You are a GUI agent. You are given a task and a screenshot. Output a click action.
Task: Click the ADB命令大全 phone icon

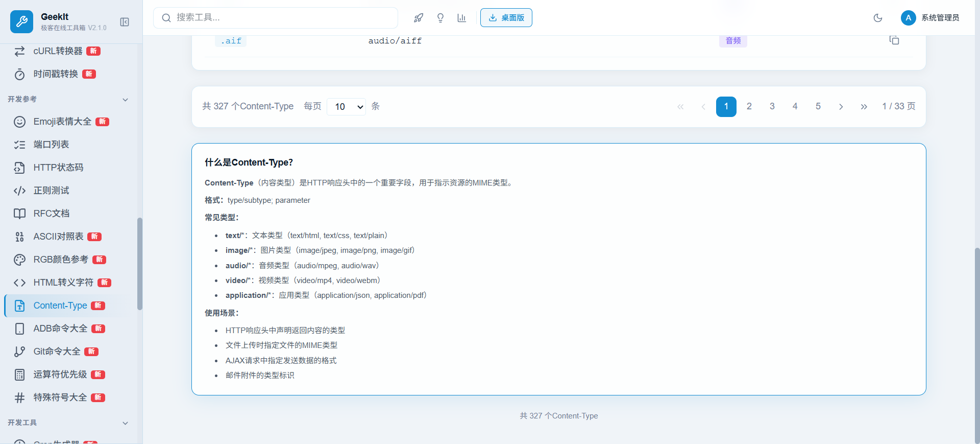coord(19,329)
